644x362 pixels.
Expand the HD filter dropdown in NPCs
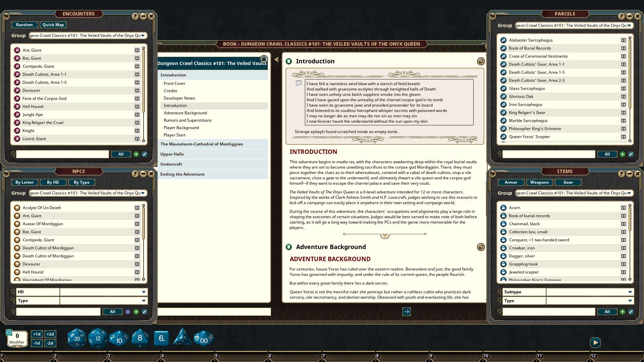[144, 292]
